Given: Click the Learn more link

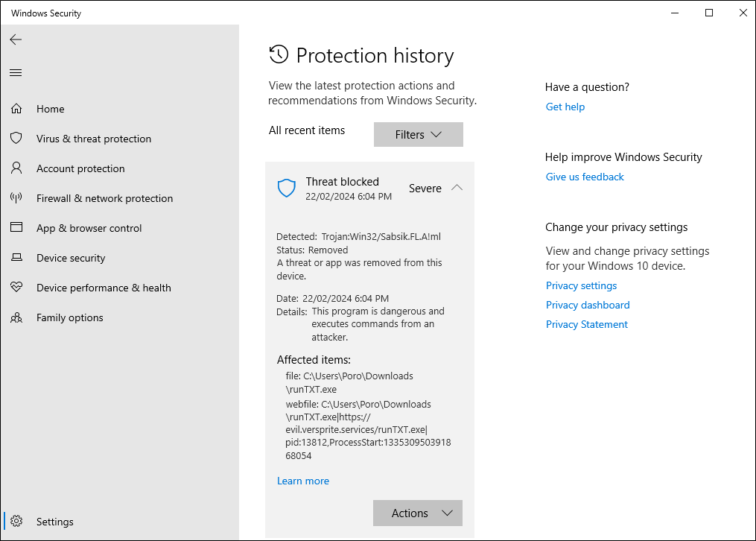Looking at the screenshot, I should 303,481.
